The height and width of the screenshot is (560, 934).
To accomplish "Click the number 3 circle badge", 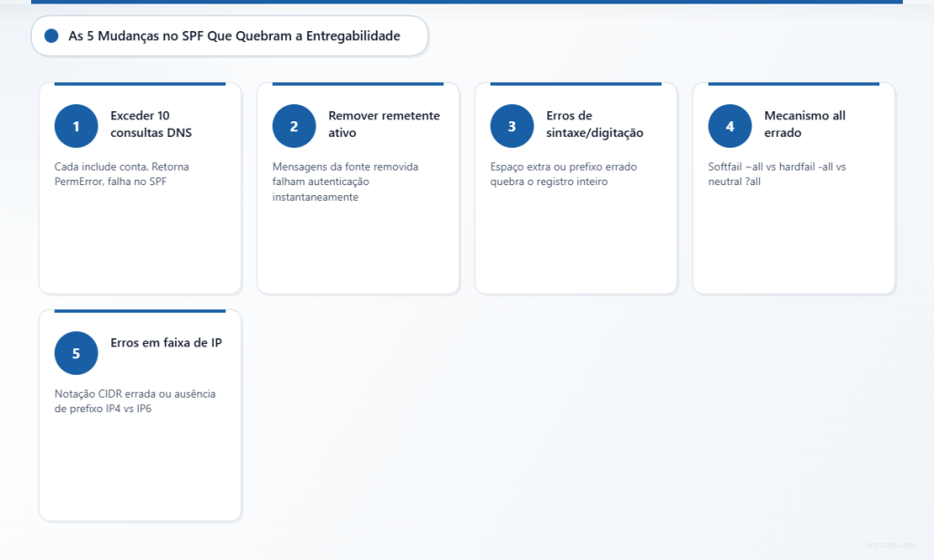I will coord(513,126).
